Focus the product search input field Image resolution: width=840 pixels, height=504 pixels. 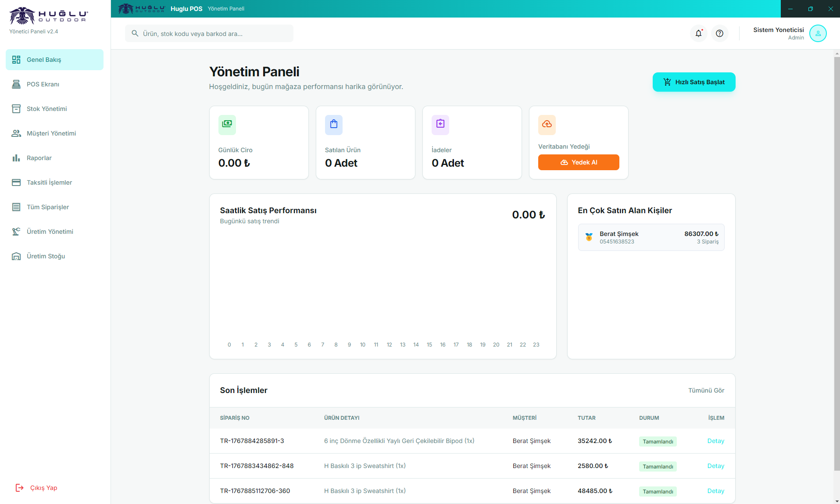215,34
